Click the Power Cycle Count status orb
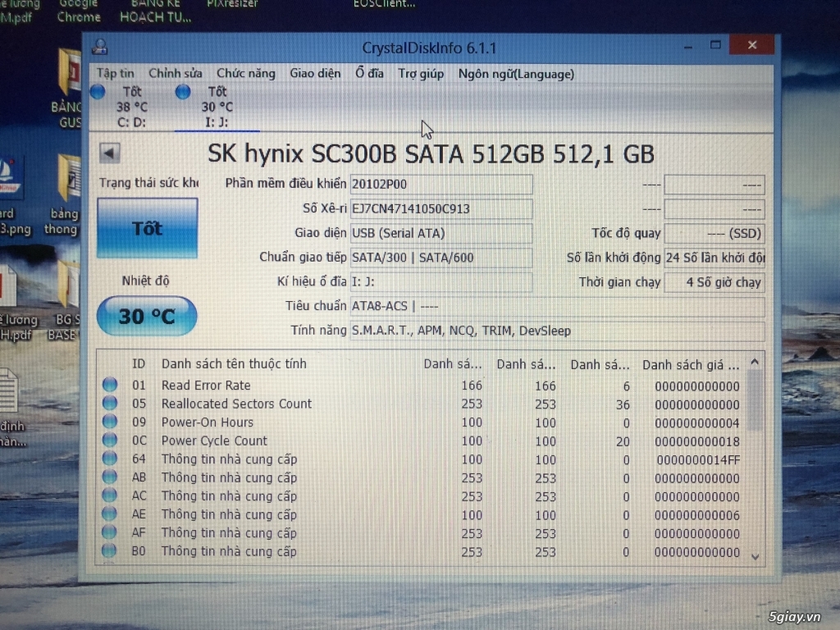 point(110,441)
